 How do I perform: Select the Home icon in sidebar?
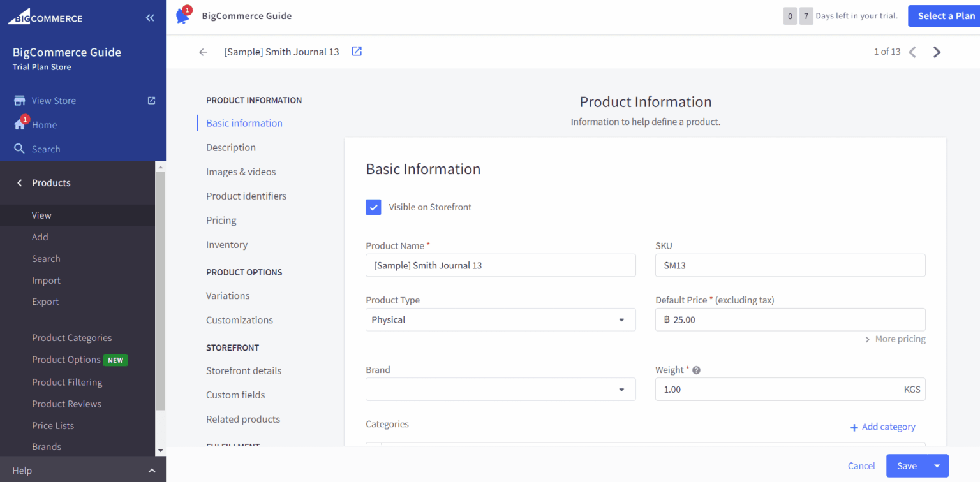coord(19,124)
